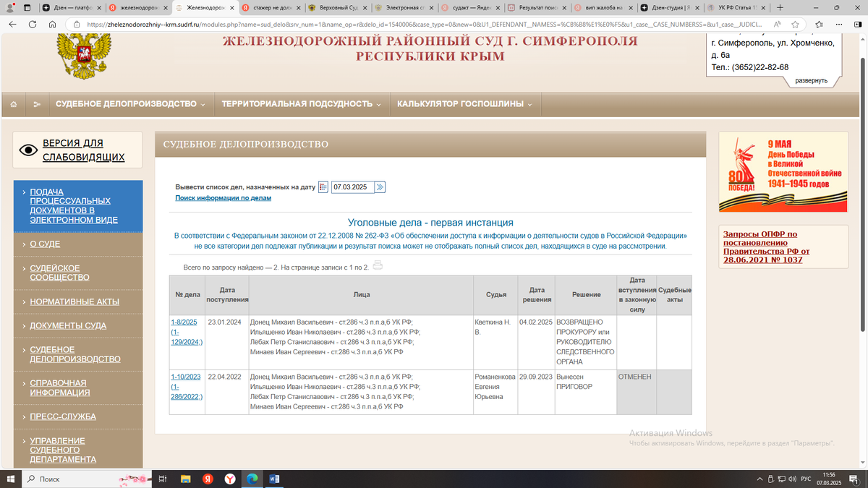The image size is (868, 488).
Task: Reload the page with refresh button
Action: (x=33, y=24)
